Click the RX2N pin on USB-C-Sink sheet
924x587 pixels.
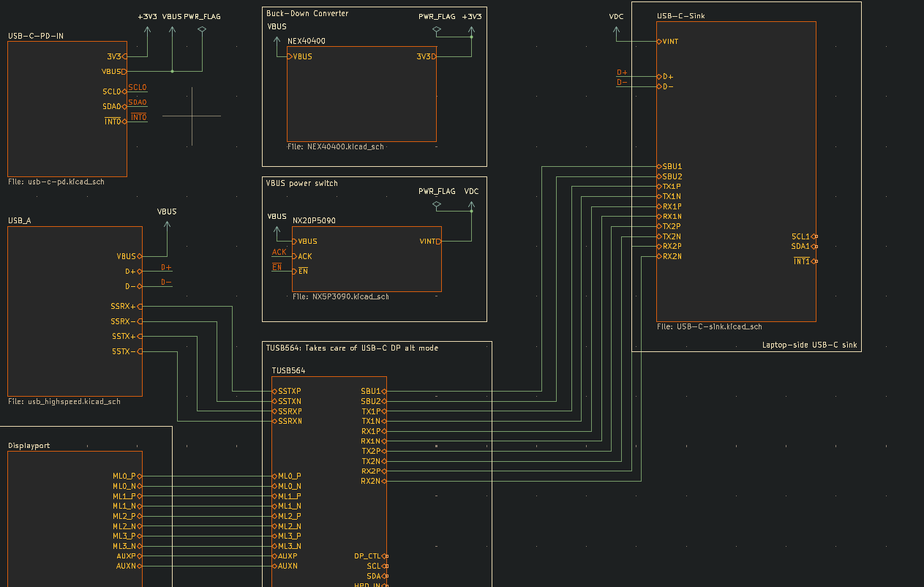[669, 256]
